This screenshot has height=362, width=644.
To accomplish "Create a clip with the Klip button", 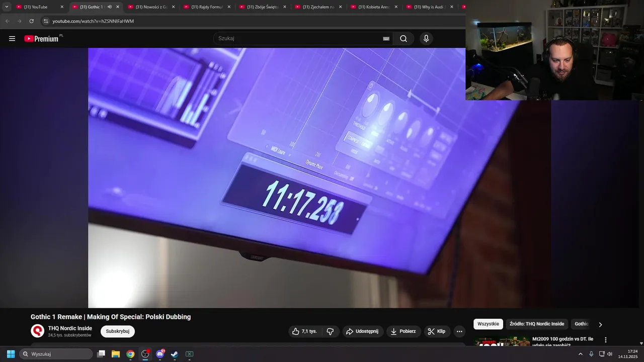I will (x=437, y=331).
